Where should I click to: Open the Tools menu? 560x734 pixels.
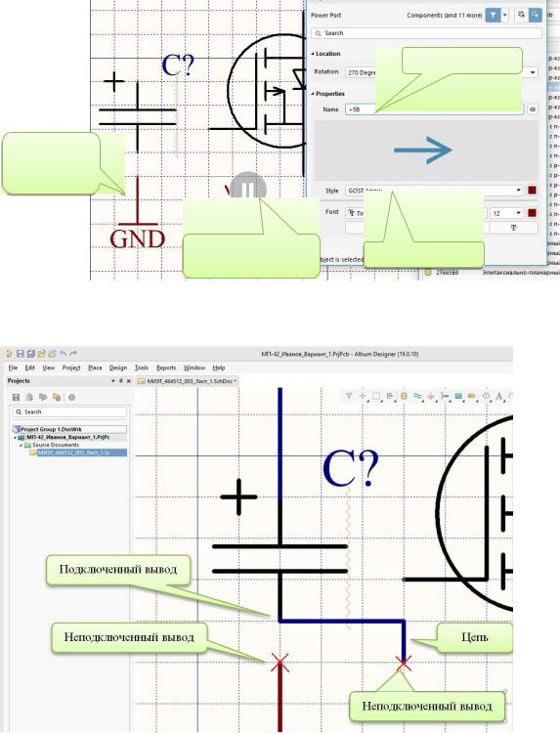click(142, 367)
